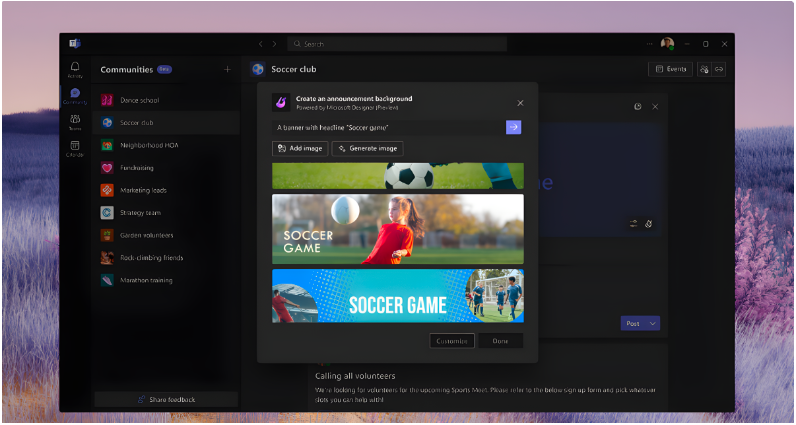This screenshot has height=425, width=796.
Task: Go back using the left navigation arrow
Action: [260, 44]
